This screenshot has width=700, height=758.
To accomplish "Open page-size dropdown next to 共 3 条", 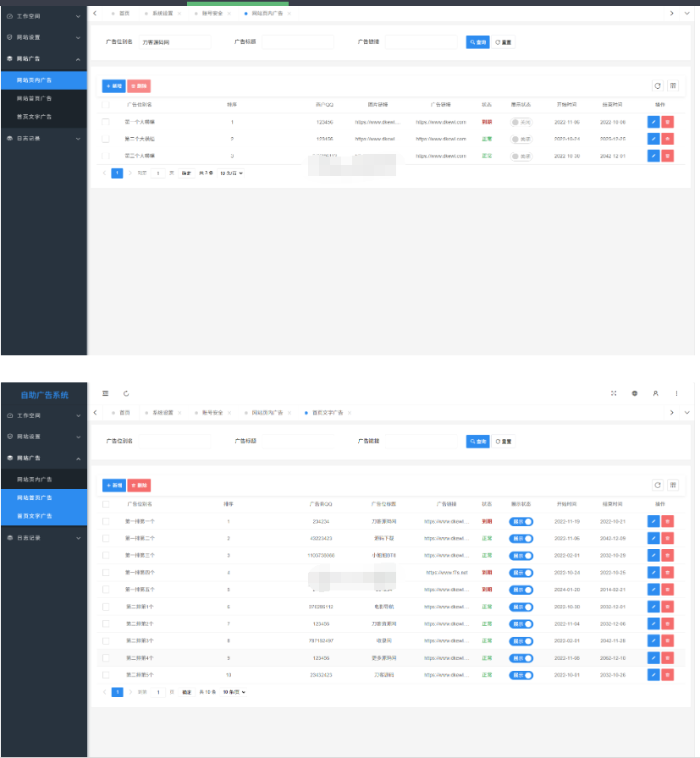I will 231,173.
